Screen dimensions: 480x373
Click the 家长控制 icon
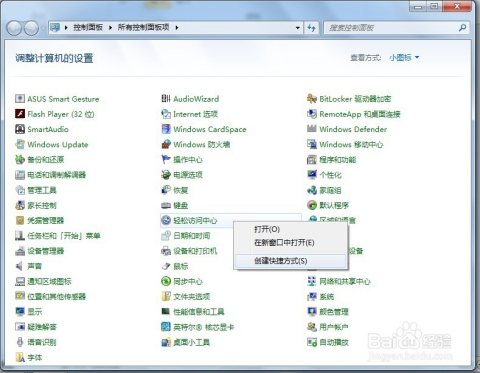(x=20, y=205)
